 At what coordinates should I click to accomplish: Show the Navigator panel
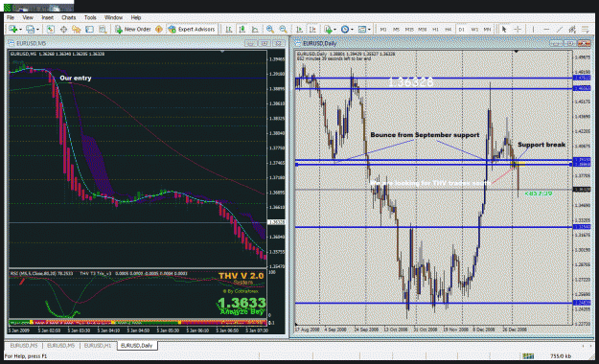[x=77, y=29]
